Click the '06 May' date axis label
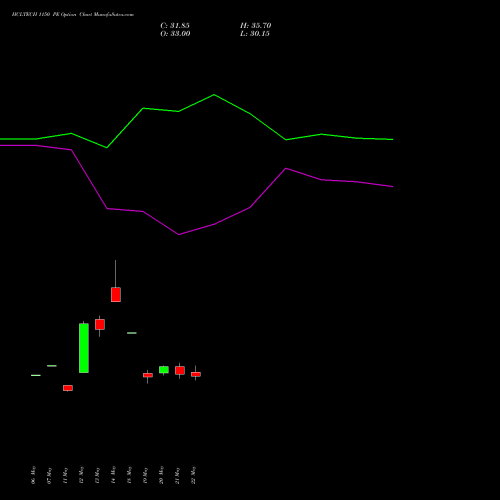Viewport: 500px width, 500px height. (x=33, y=475)
